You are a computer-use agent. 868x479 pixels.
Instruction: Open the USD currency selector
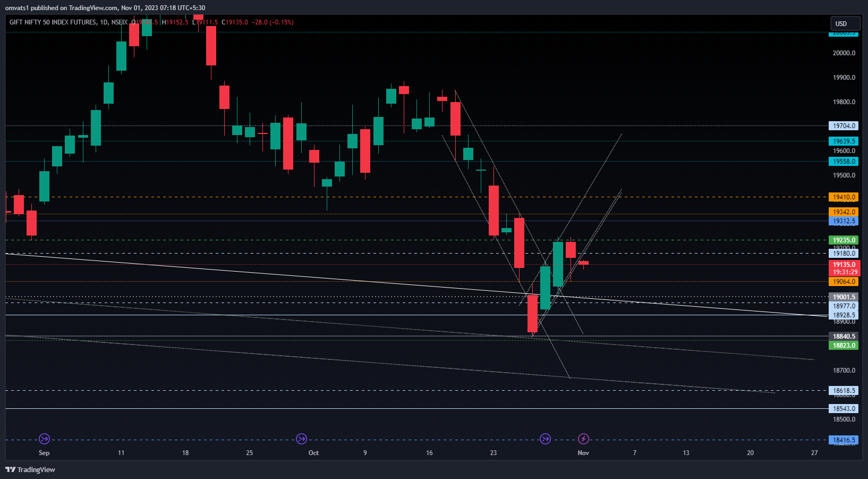click(x=845, y=23)
